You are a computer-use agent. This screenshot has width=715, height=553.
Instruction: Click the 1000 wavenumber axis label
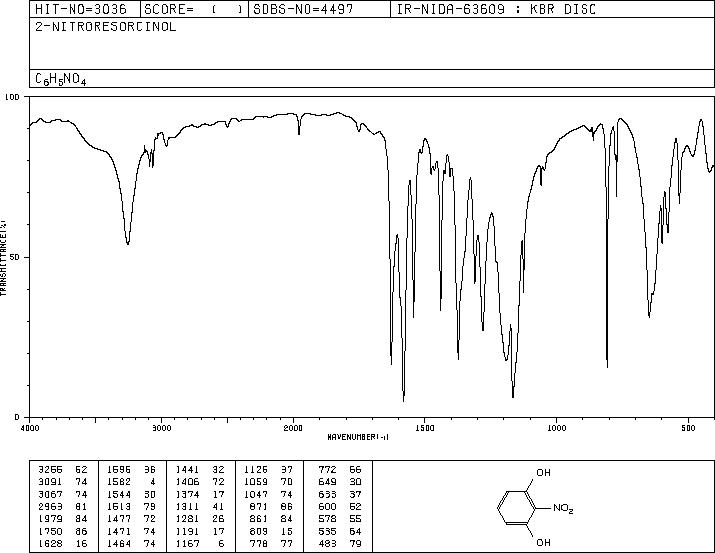(x=556, y=428)
